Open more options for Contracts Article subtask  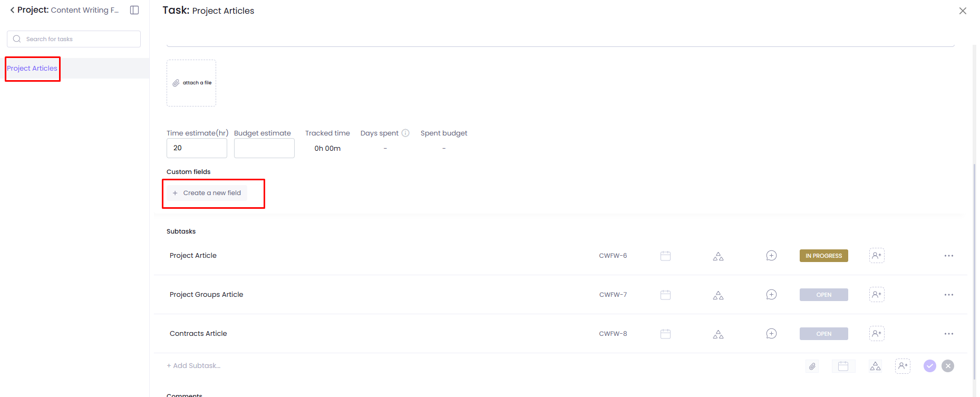click(948, 334)
